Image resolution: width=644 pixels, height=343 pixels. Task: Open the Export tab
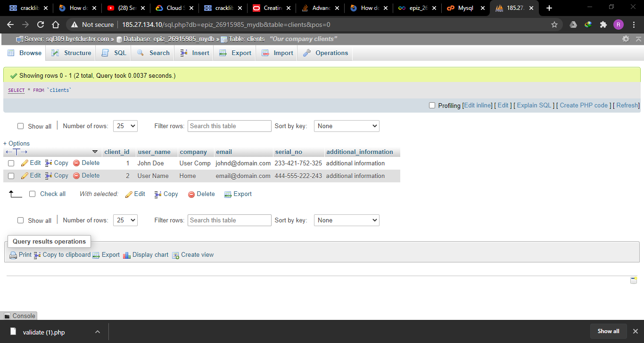click(235, 53)
